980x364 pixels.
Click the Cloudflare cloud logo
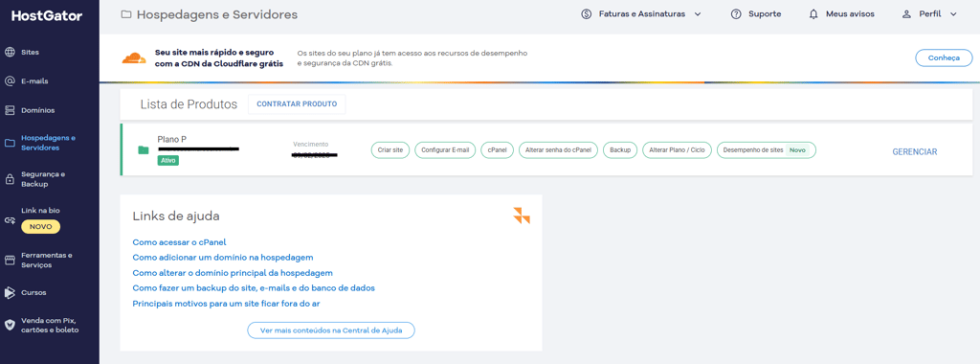(x=134, y=58)
